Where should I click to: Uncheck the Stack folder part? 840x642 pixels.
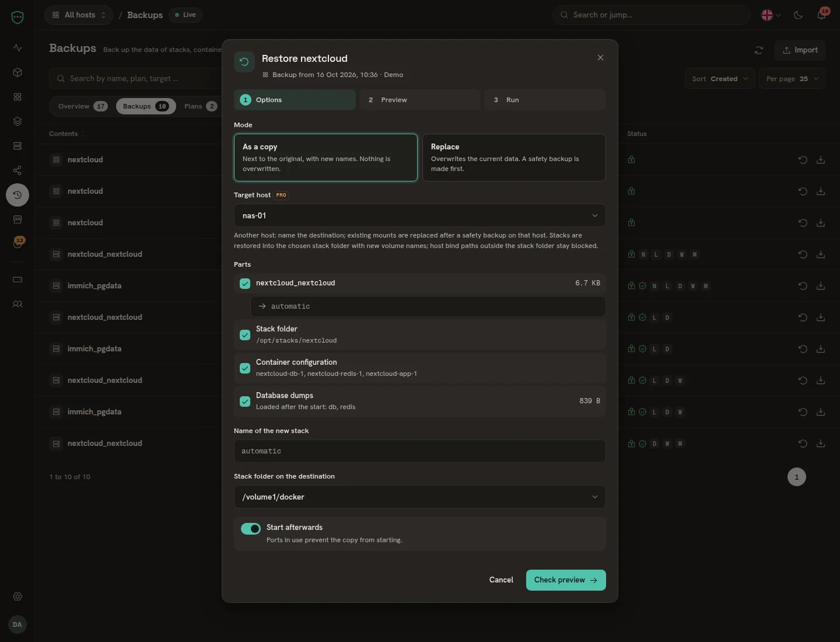[x=245, y=335]
